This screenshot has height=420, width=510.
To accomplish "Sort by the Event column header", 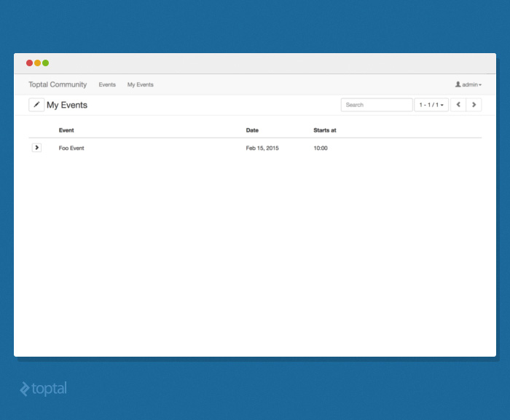I will coord(66,130).
